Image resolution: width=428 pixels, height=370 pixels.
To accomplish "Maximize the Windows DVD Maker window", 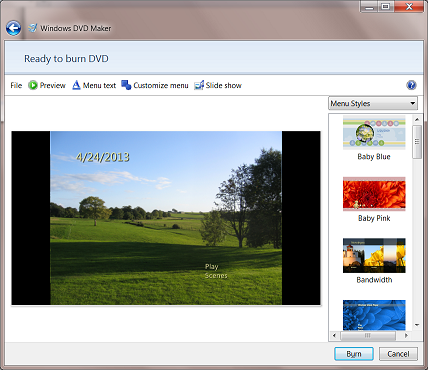I will 386,7.
